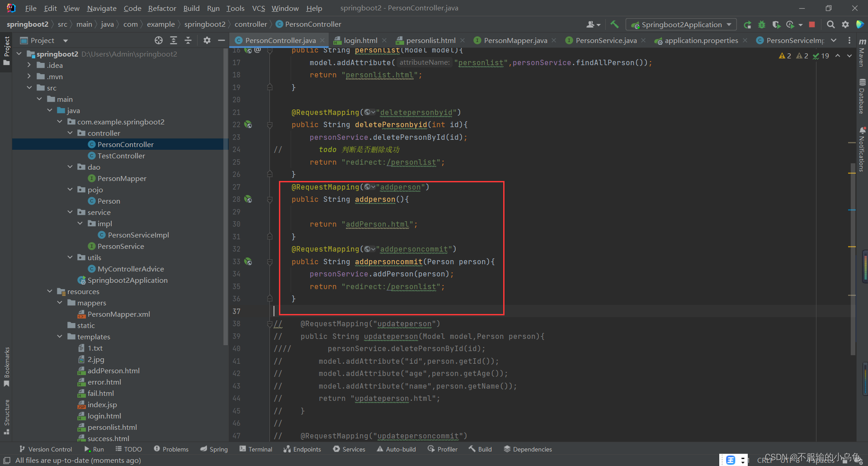Select addPerson.html in templates folder
Image resolution: width=868 pixels, height=466 pixels.
pos(113,371)
